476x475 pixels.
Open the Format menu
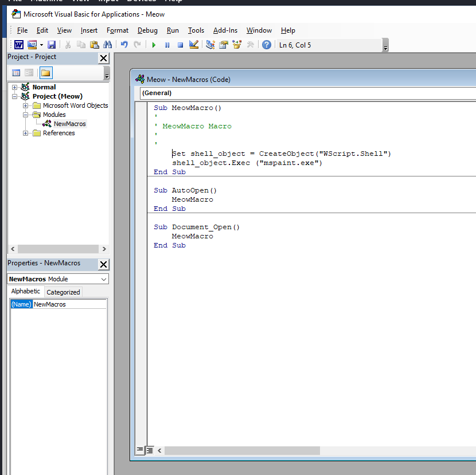pyautogui.click(x=118, y=30)
